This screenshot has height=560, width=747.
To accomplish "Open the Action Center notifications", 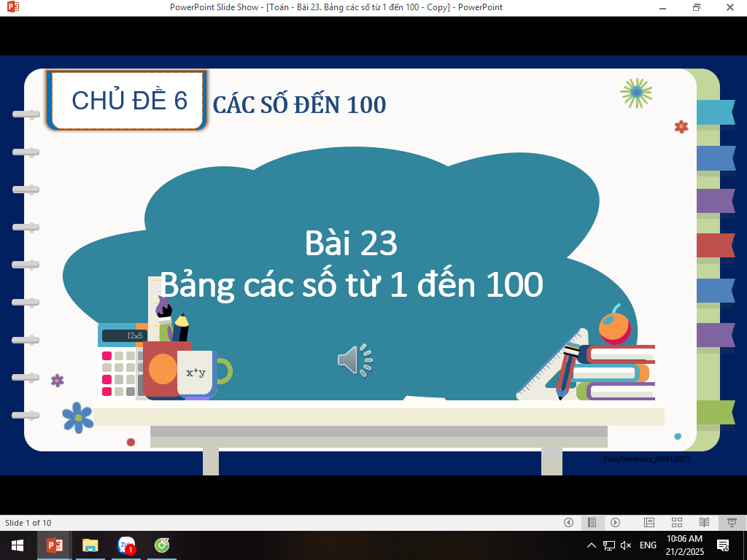I will [x=723, y=545].
